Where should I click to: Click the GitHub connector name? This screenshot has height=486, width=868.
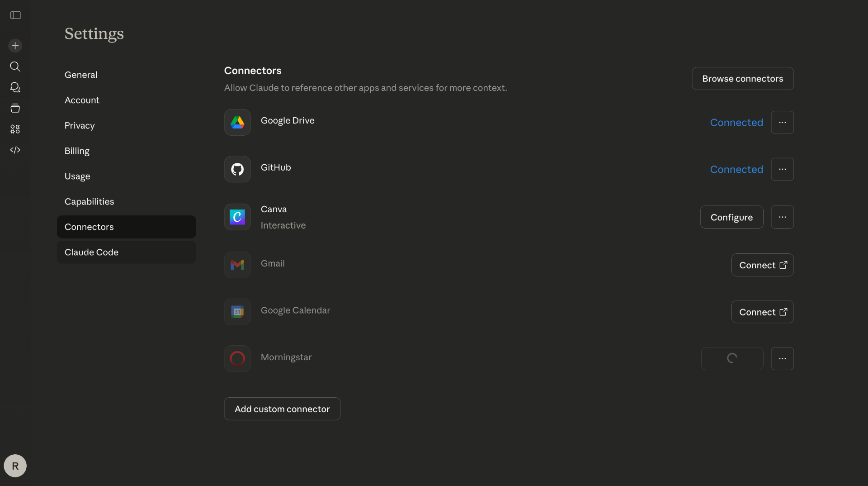[276, 167]
